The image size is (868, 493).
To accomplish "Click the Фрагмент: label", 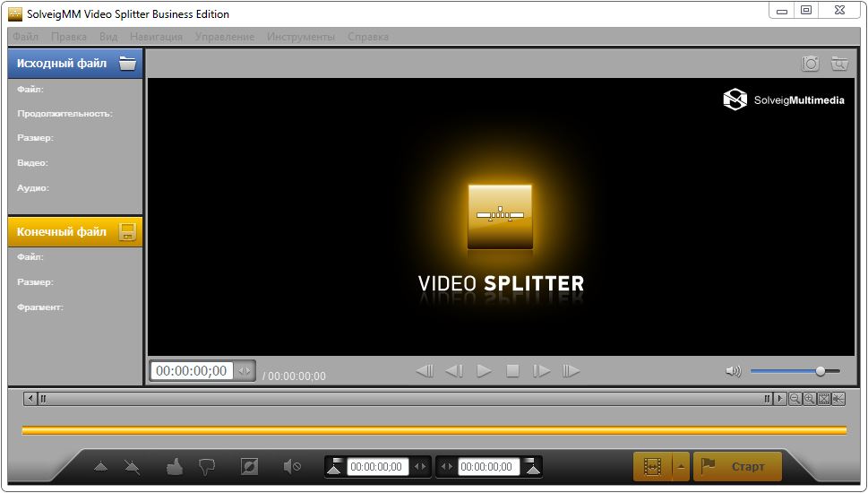I will pos(39,307).
